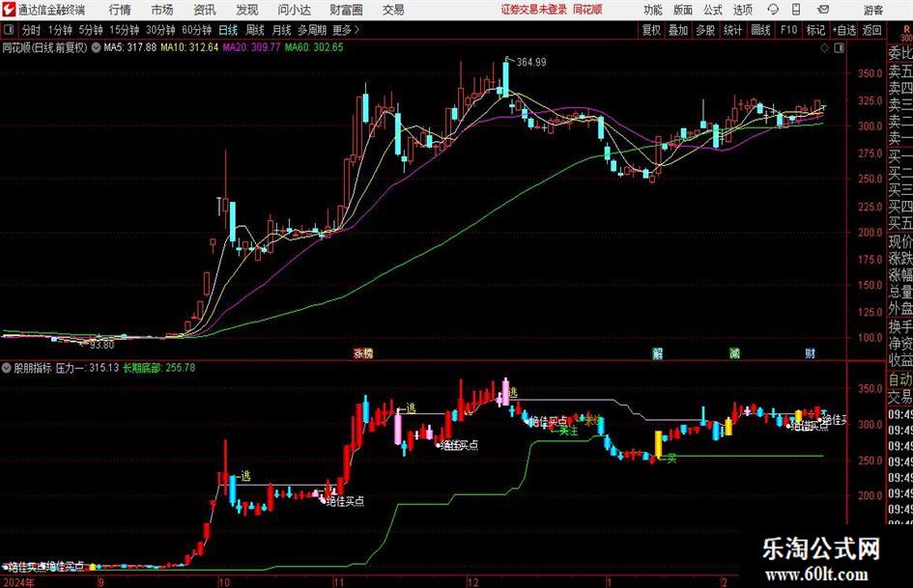Click the MA5: 317.88 value label
Image resolution: width=913 pixels, height=588 pixels.
click(x=129, y=47)
